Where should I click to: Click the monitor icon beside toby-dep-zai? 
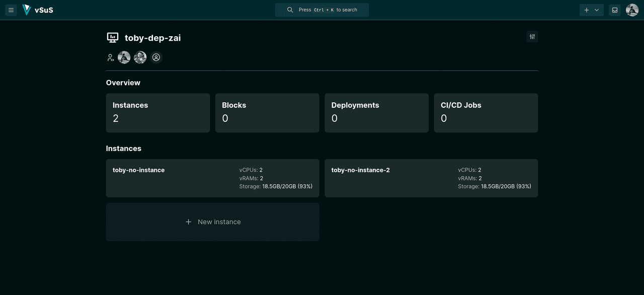click(113, 38)
